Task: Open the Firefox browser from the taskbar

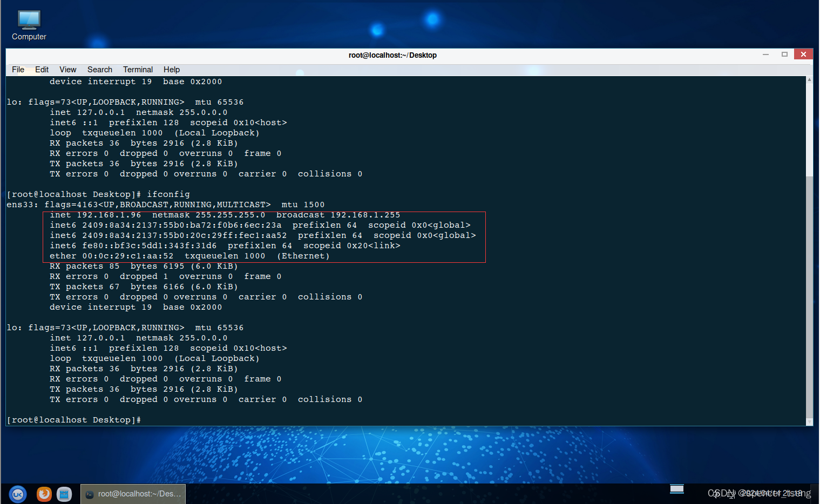Action: coord(44,494)
